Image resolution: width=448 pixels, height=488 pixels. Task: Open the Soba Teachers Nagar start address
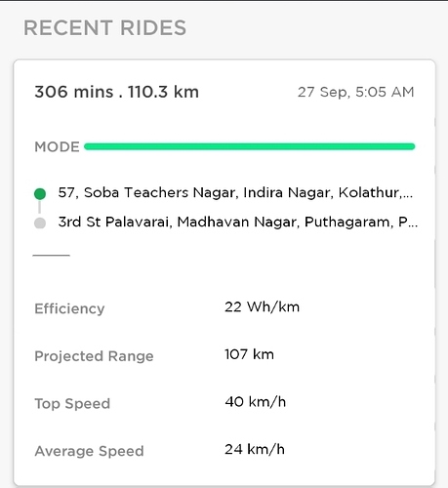235,192
